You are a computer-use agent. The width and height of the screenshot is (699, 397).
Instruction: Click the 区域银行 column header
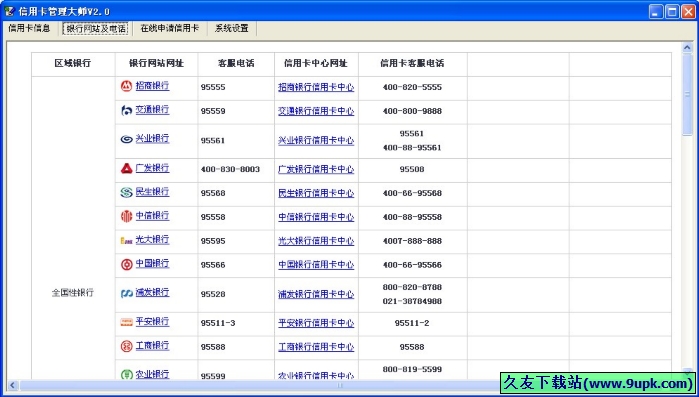coord(73,64)
